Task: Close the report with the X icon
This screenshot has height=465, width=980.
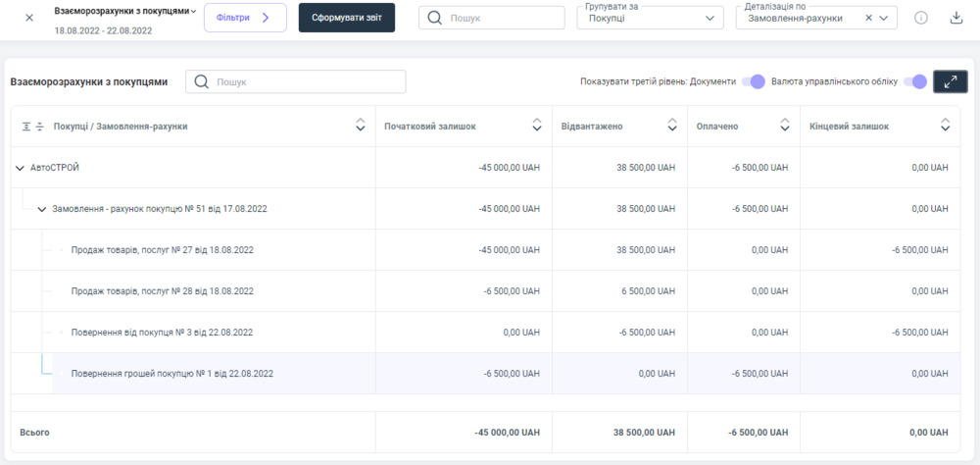Action: pyautogui.click(x=28, y=18)
